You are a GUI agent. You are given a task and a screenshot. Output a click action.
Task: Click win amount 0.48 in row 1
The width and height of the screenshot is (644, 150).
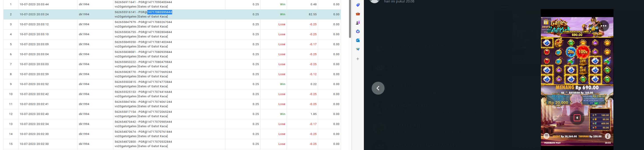[x=313, y=4]
